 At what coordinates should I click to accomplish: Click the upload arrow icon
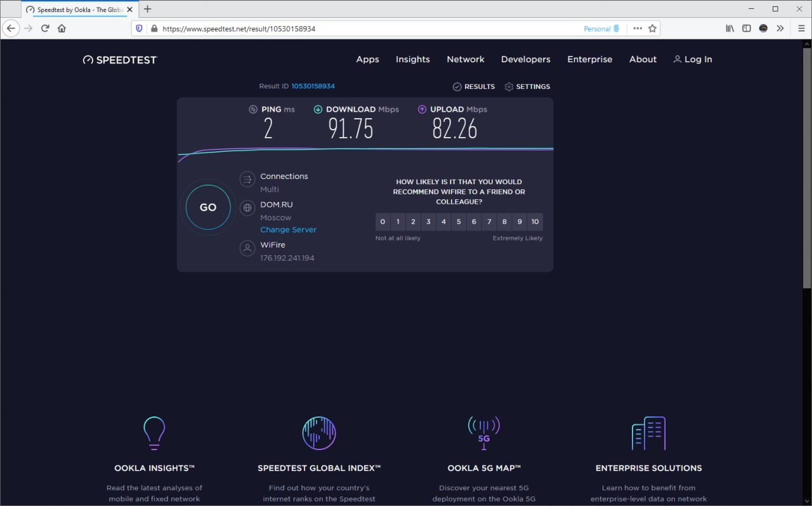pyautogui.click(x=422, y=109)
